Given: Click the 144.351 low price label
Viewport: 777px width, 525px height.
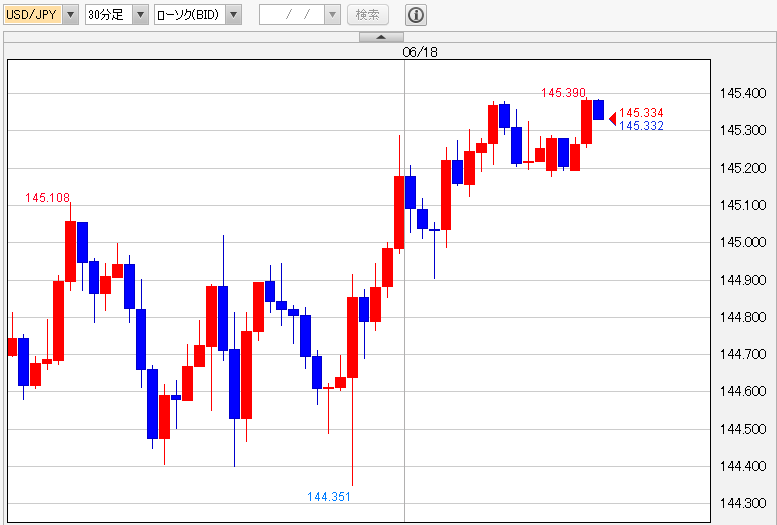Looking at the screenshot, I should pyautogui.click(x=329, y=497).
